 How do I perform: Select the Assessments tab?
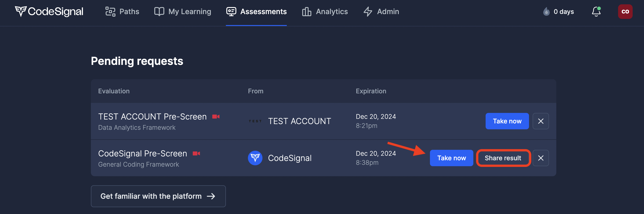pos(256,12)
